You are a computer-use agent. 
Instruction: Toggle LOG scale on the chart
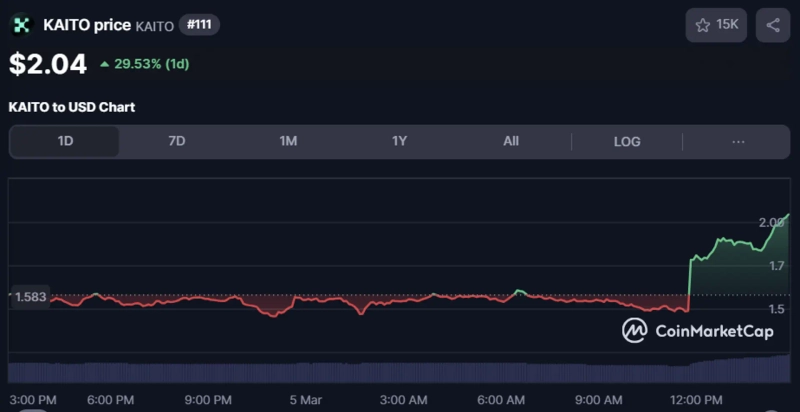click(x=627, y=141)
